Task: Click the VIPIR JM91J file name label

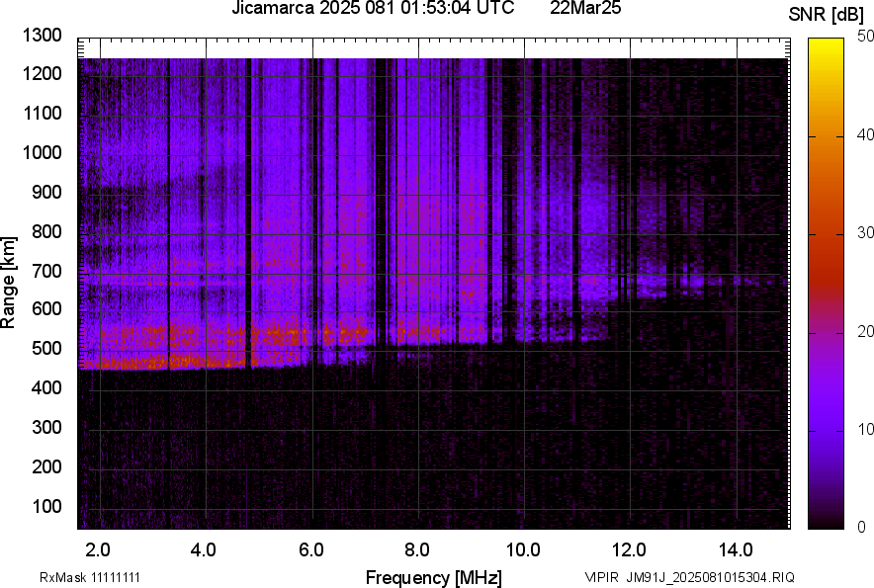Action: click(x=689, y=577)
